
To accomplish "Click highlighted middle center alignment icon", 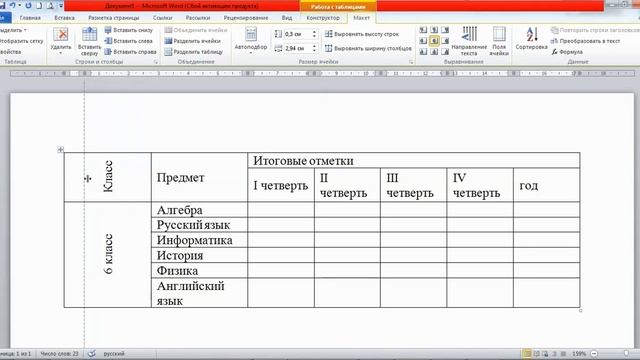I will tap(434, 41).
